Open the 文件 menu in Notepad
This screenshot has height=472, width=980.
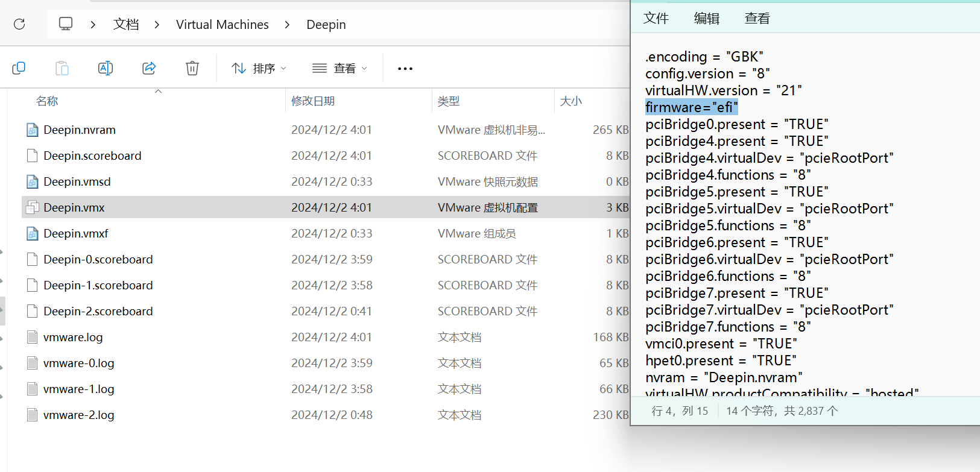point(656,18)
